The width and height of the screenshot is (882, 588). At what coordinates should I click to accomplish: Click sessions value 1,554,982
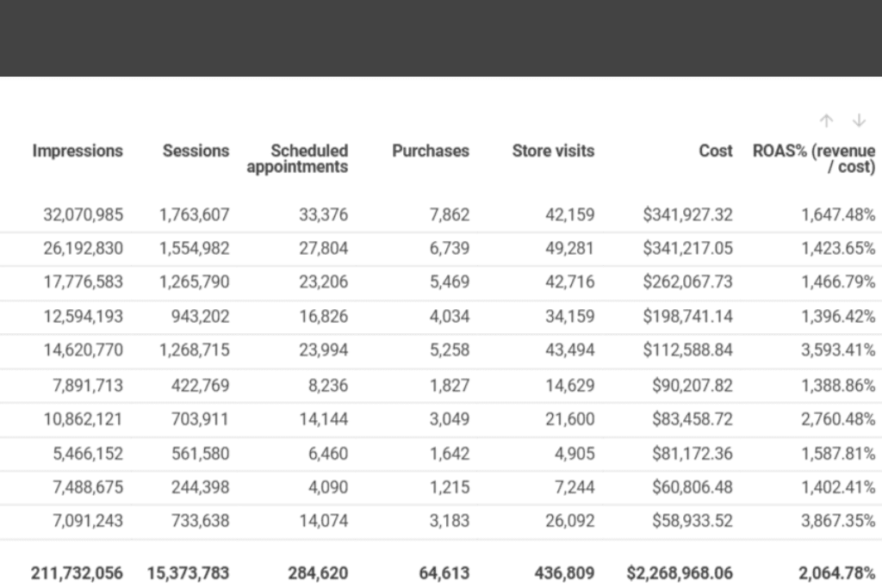click(194, 249)
